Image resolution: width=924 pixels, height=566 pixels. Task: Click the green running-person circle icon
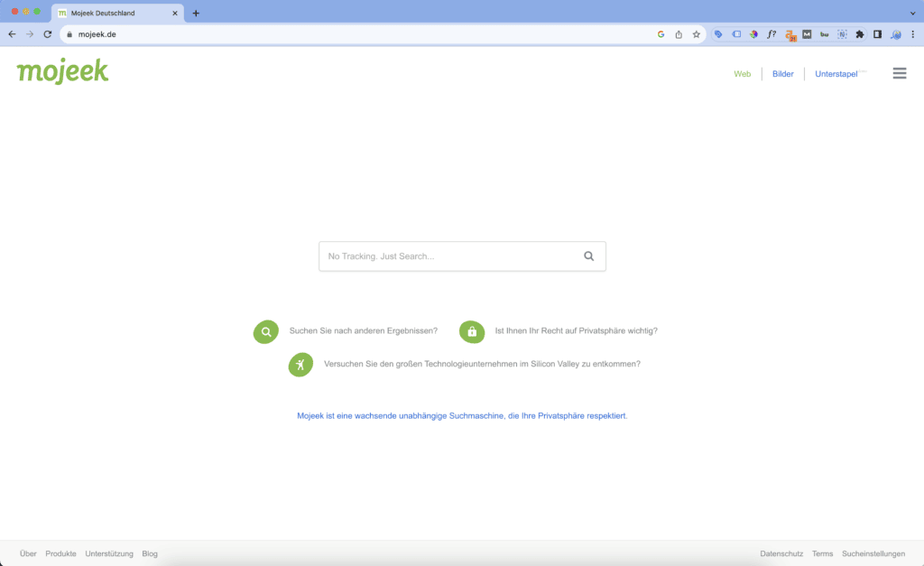(300, 364)
